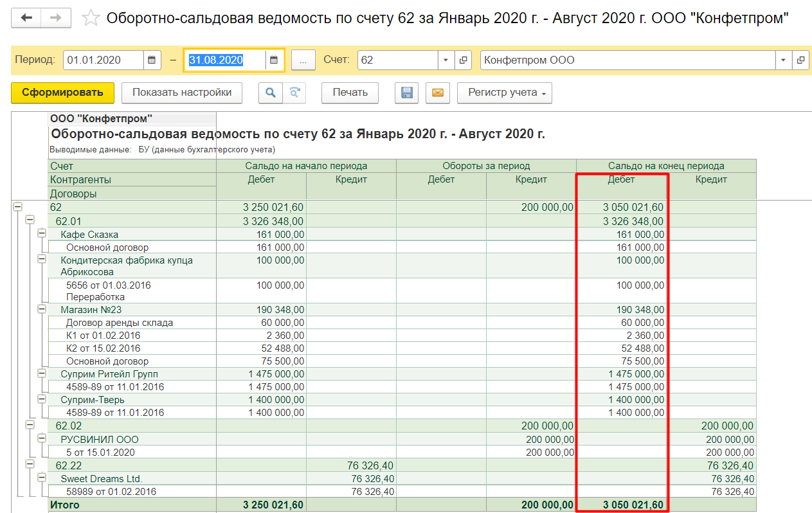
Task: Collapse Суприм-Тверь group
Action: pyautogui.click(x=42, y=399)
